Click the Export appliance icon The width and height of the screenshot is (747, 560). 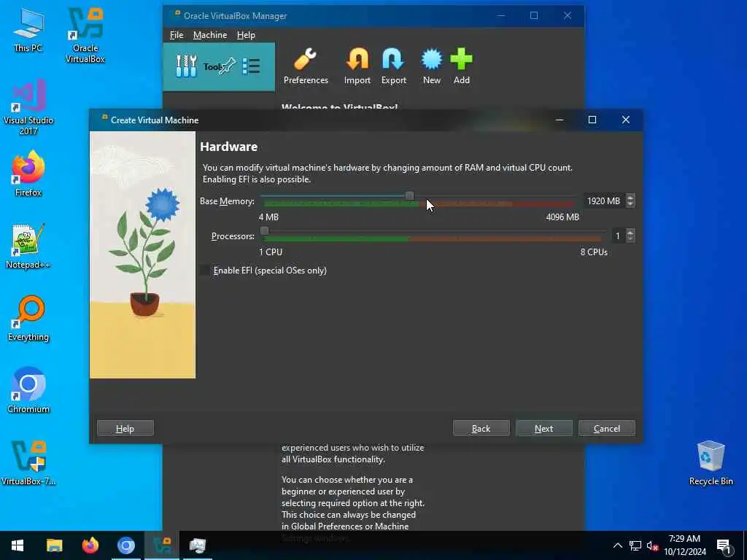[x=393, y=66]
